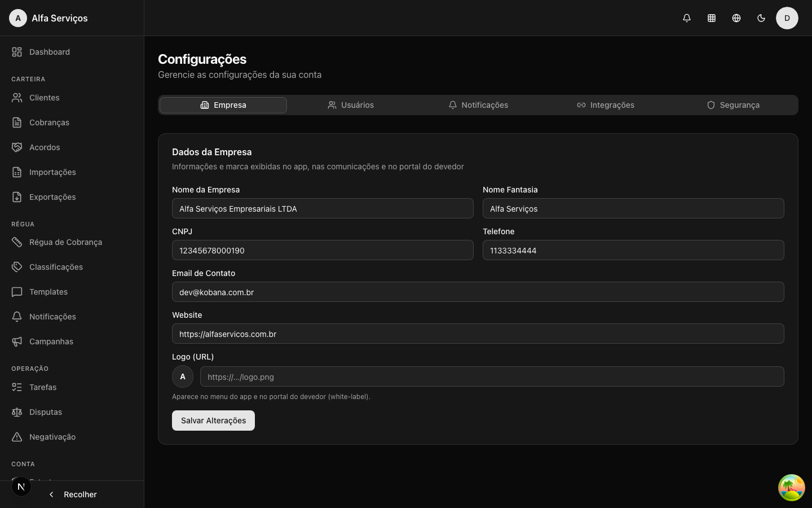Open Exportações in the sidebar

click(72, 197)
